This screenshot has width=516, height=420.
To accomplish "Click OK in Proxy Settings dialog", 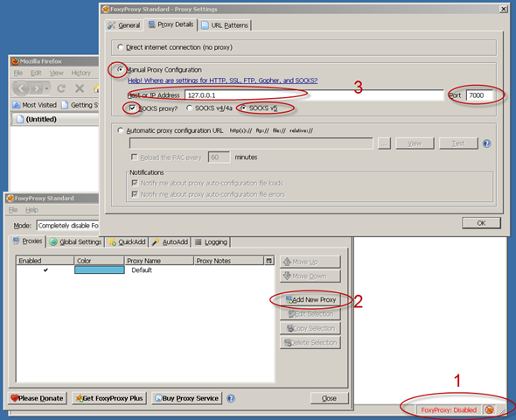I will (x=481, y=223).
